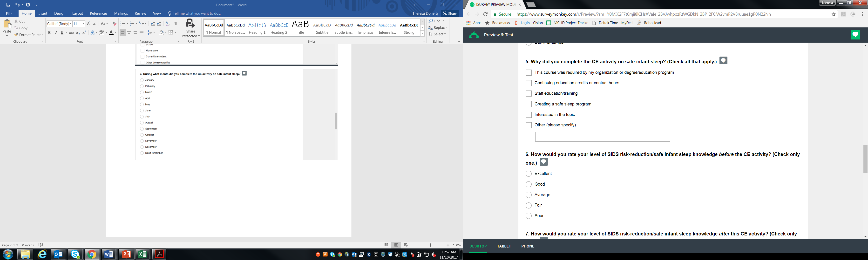The image size is (868, 260).
Task: Click the Replace button in Editing
Action: [x=437, y=28]
